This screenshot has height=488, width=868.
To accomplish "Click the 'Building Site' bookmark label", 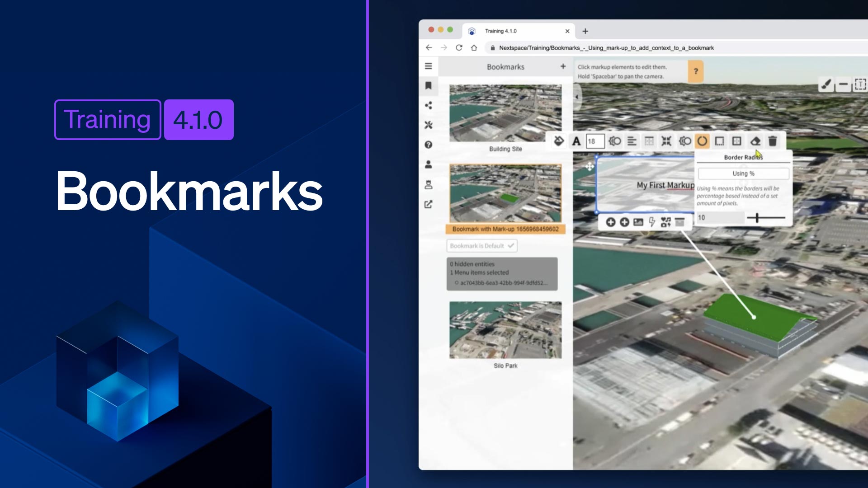I will (x=505, y=149).
